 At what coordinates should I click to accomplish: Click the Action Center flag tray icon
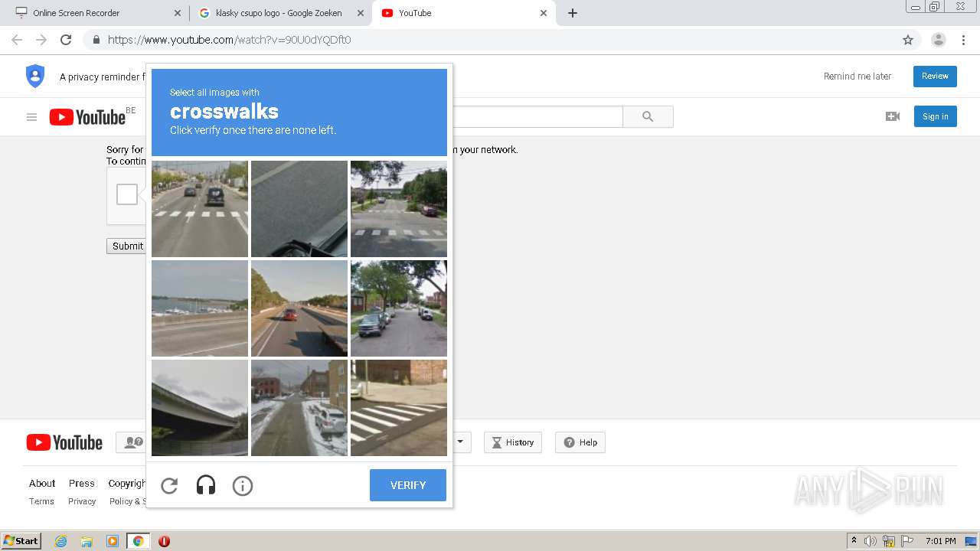pyautogui.click(x=907, y=541)
